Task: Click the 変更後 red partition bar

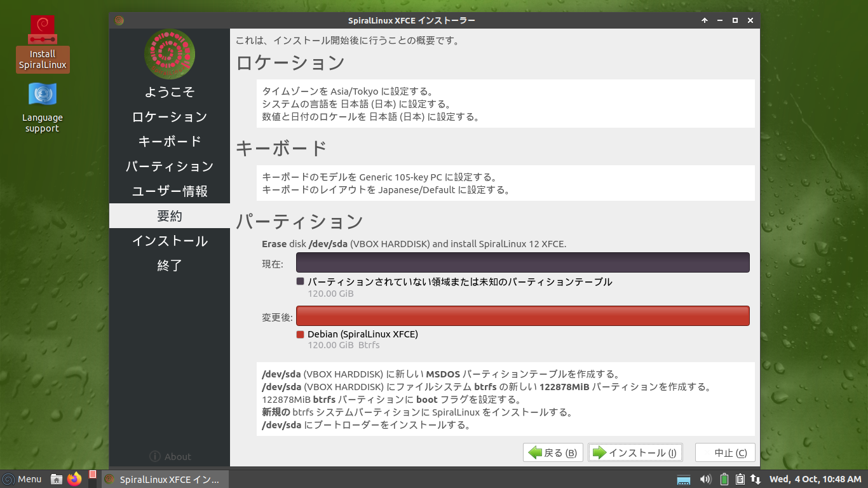Action: click(523, 316)
